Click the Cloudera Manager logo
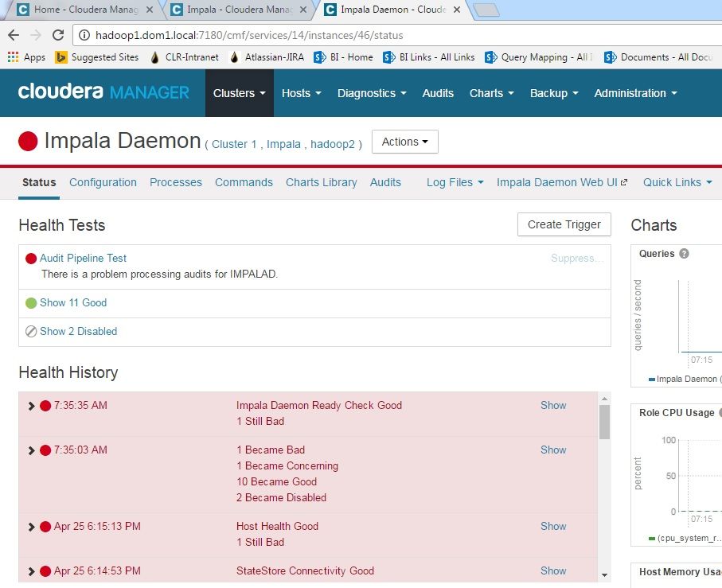This screenshot has height=588, width=722. (x=103, y=92)
